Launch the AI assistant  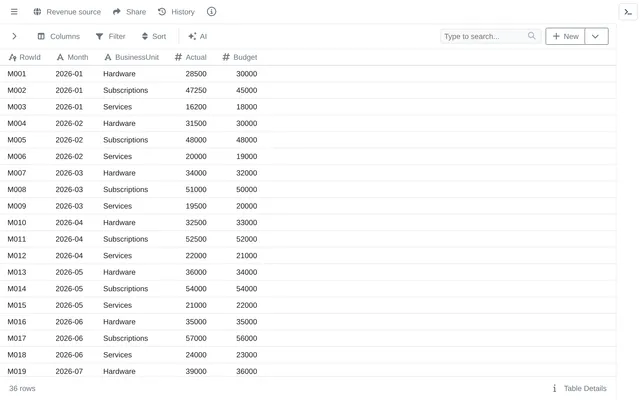click(198, 36)
